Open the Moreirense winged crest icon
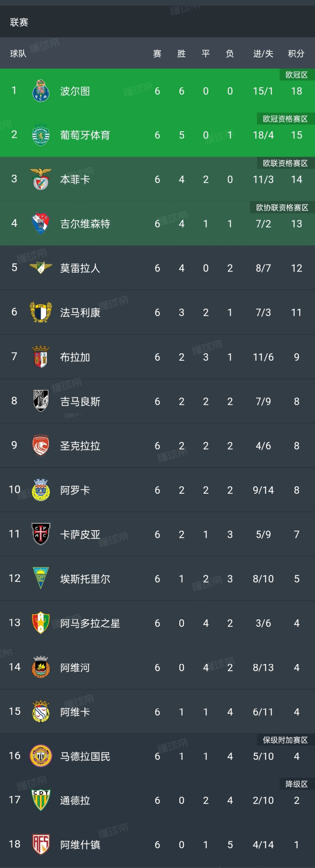 pyautogui.click(x=41, y=267)
